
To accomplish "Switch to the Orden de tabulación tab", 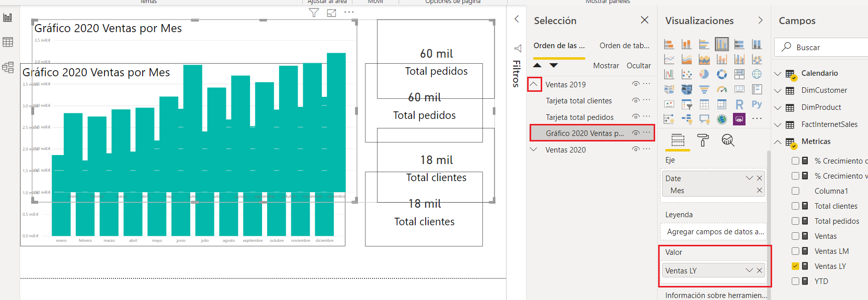I will click(625, 46).
